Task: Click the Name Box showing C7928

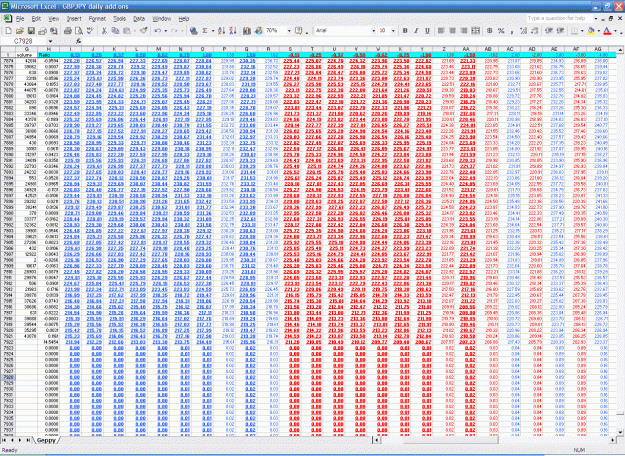Action: coord(24,41)
